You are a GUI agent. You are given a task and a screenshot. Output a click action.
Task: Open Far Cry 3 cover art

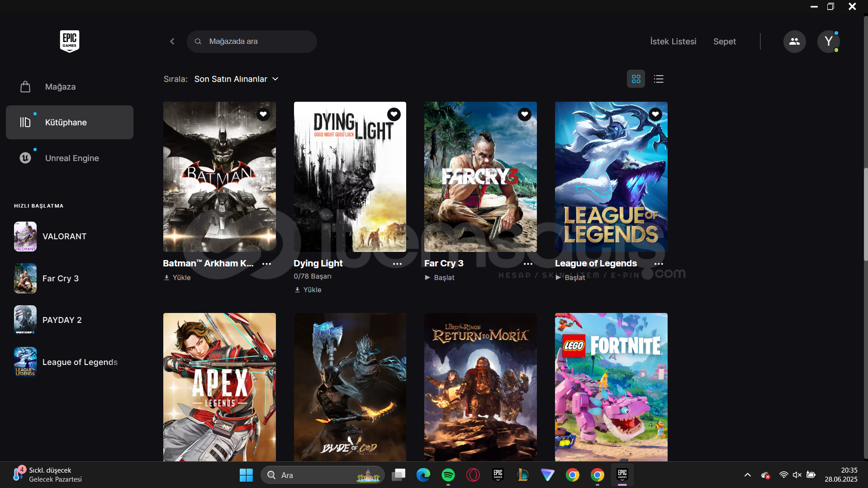[x=480, y=177]
